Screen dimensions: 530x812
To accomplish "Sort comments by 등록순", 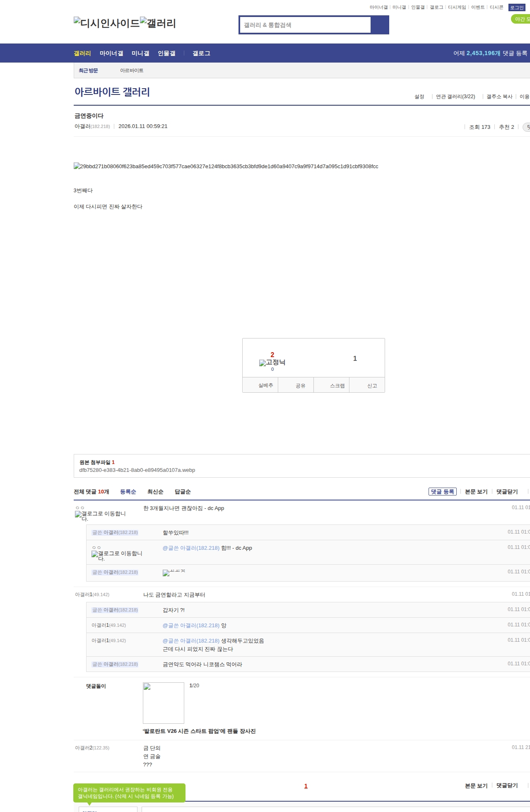I will click(x=128, y=492).
